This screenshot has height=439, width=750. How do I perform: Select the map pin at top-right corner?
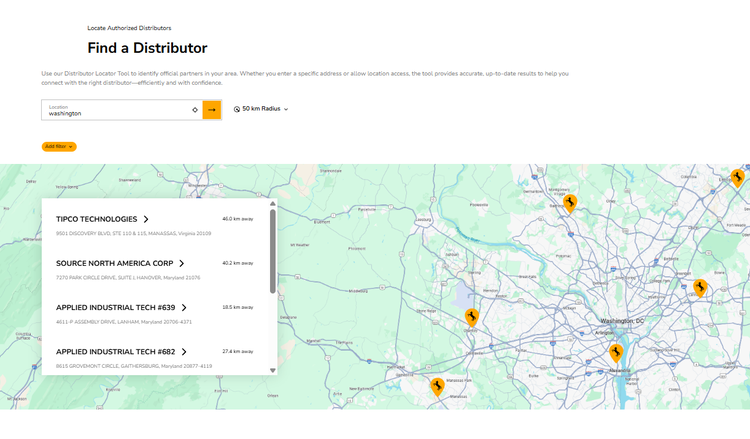(737, 178)
